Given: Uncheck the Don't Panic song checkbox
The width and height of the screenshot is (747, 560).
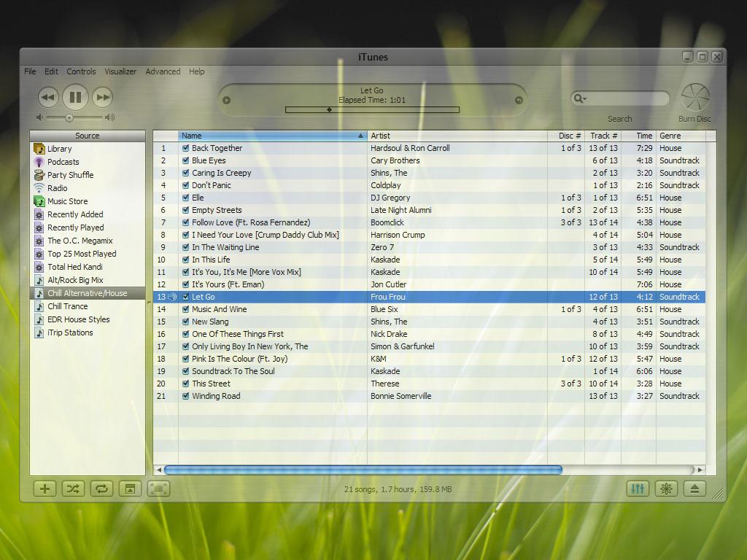Looking at the screenshot, I should [185, 185].
